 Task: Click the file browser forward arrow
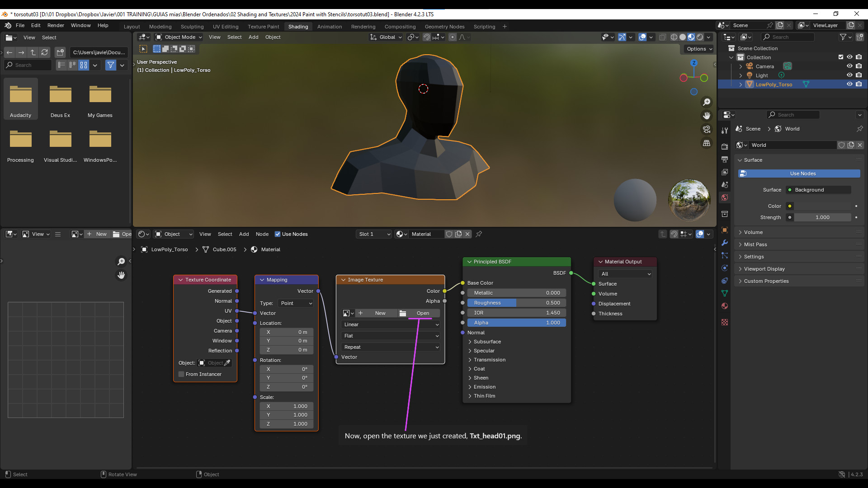coord(21,52)
